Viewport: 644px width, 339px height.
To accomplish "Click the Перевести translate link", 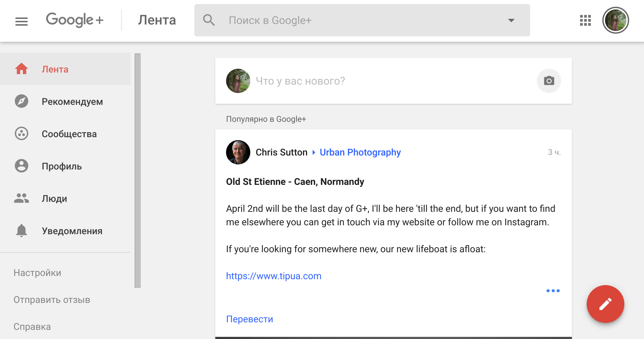I will pyautogui.click(x=249, y=319).
